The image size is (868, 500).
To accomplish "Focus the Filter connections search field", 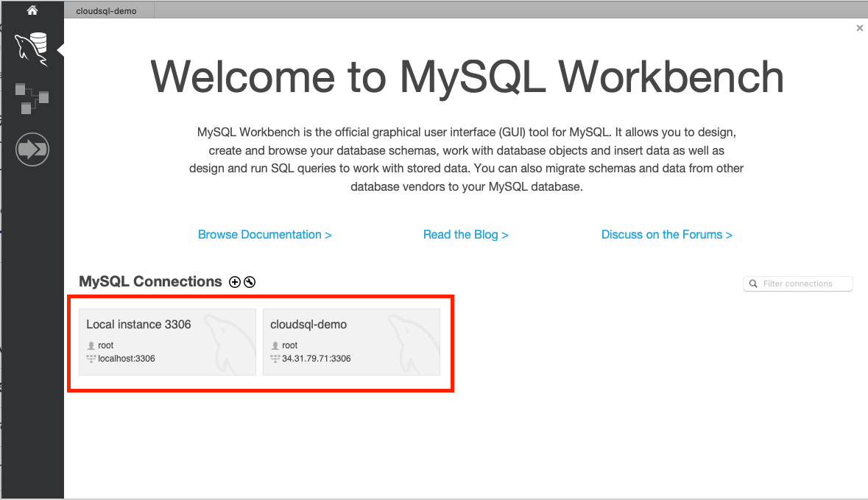I will tap(798, 284).
